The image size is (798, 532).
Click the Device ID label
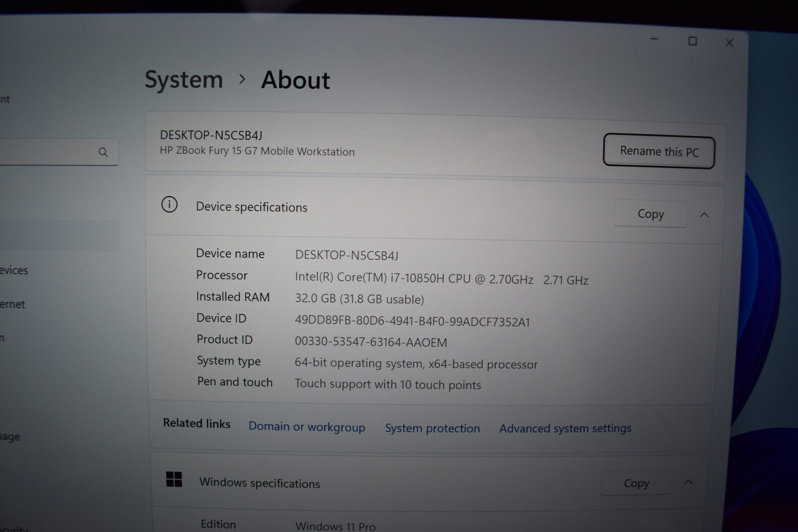point(221,318)
